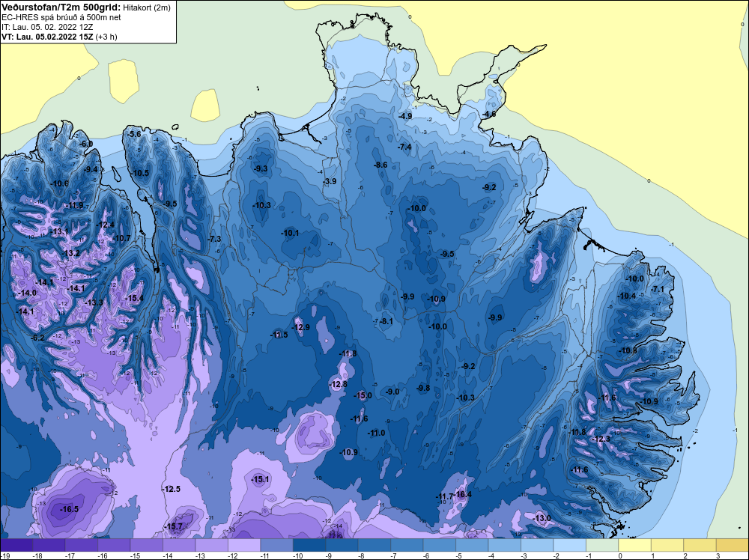The height and width of the screenshot is (560, 749).
Task: Click the -4.6 temperature label
Action: coord(489,114)
